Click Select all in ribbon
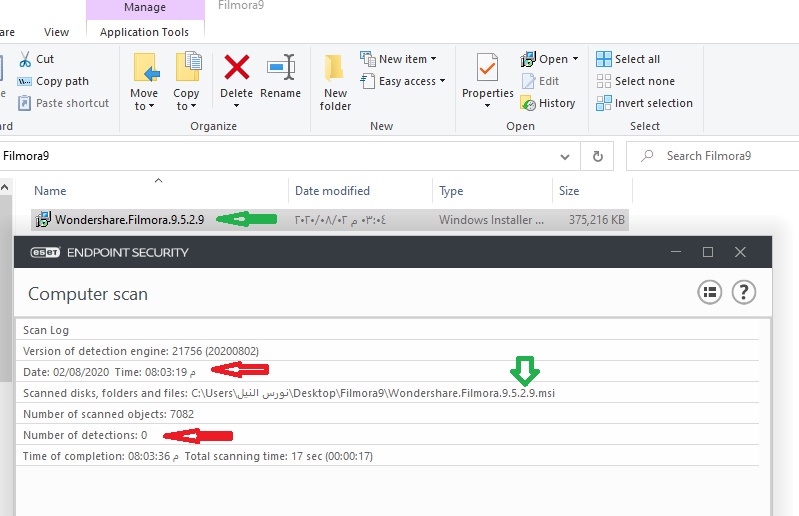The image size is (799, 516). [x=628, y=59]
